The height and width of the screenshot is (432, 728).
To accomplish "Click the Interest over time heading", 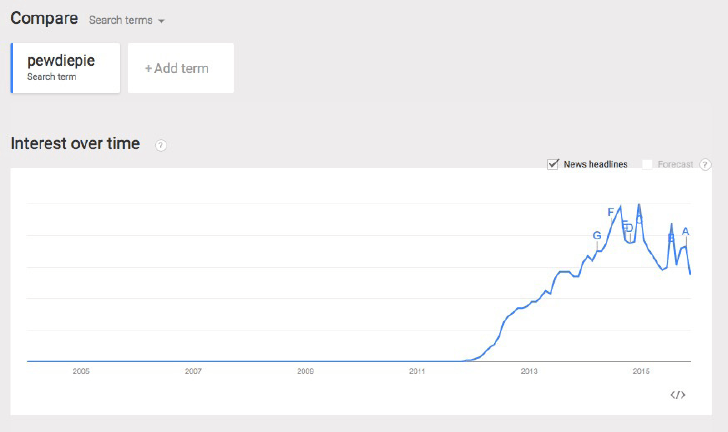I will (75, 144).
